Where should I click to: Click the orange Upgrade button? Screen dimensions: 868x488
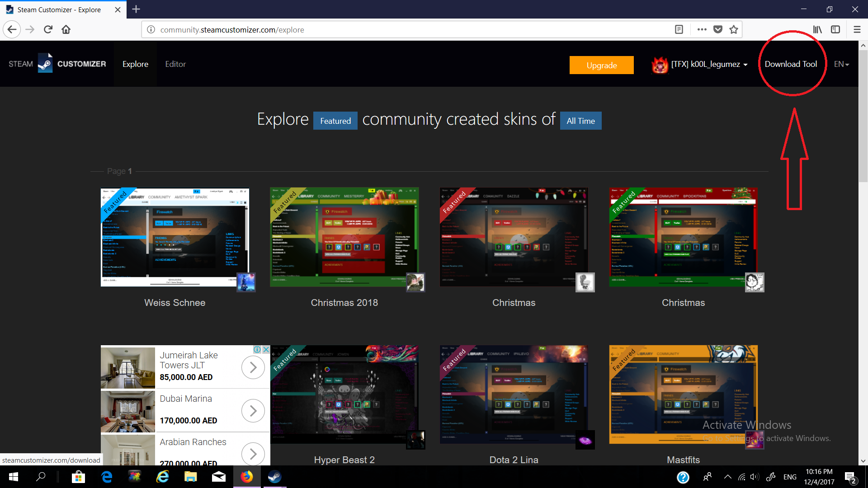pos(602,65)
